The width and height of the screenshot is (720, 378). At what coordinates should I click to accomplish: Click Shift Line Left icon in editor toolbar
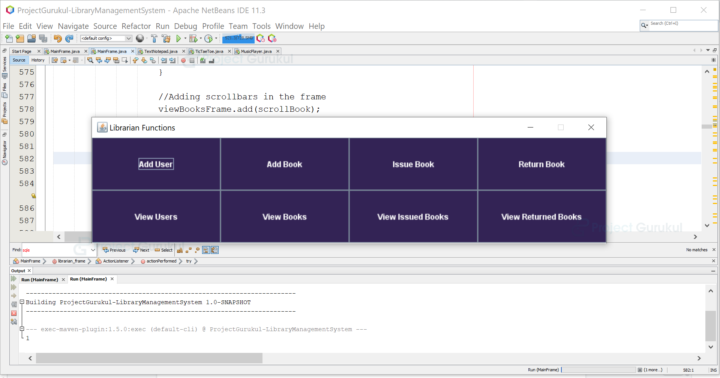click(x=163, y=60)
